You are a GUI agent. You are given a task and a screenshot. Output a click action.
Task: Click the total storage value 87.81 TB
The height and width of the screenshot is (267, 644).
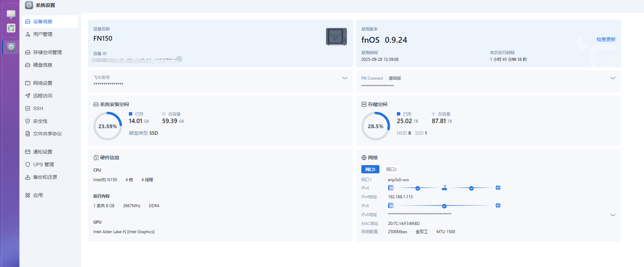click(x=442, y=121)
